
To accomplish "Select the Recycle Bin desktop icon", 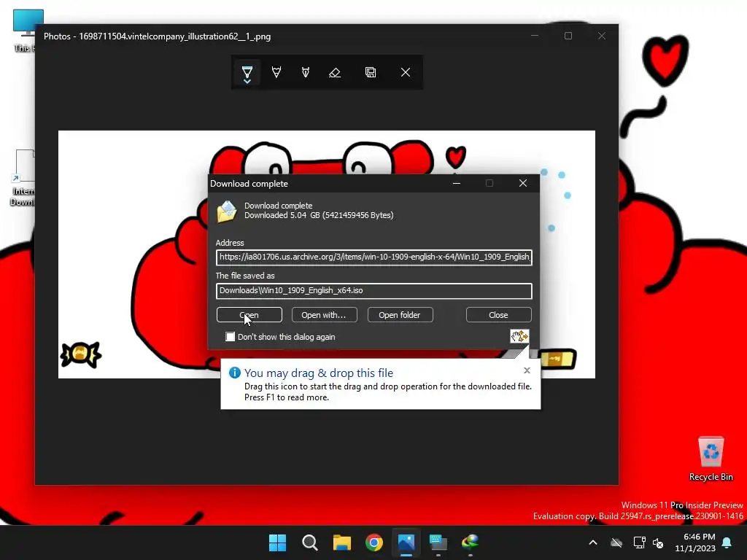I will pyautogui.click(x=711, y=459).
